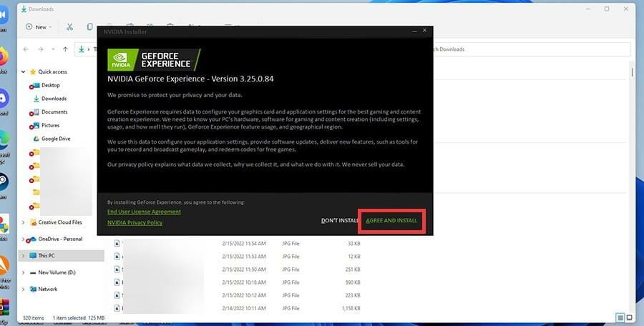This screenshot has height=326, width=644.
Task: Click the Steam desktop icon
Action: (4, 182)
